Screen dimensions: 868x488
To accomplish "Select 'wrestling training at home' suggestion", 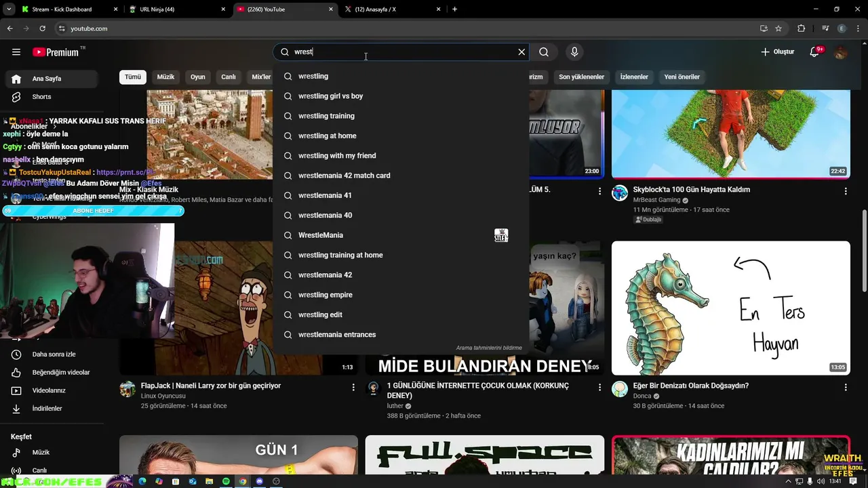I will tap(401, 255).
